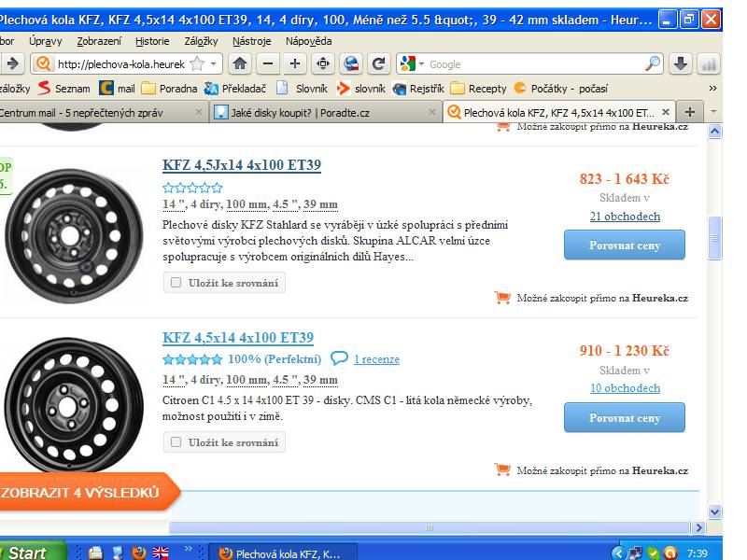Expand hidden quick launch items chevron

(x=189, y=549)
